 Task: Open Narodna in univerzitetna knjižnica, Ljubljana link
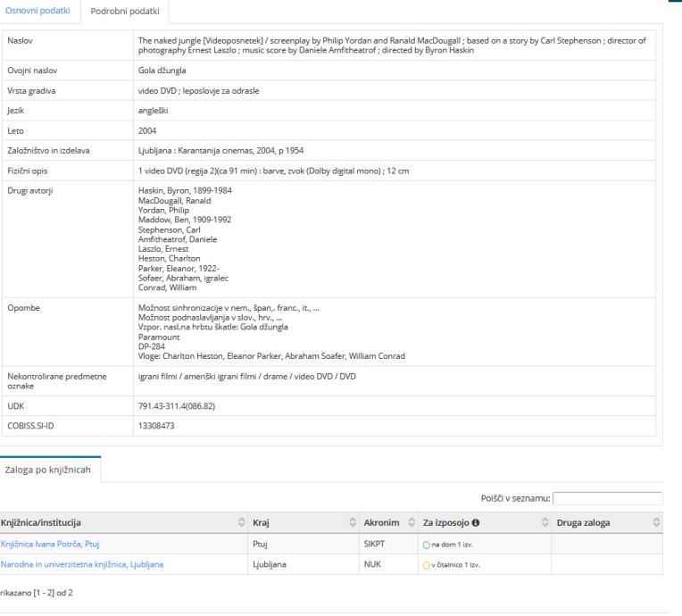pyautogui.click(x=82, y=564)
